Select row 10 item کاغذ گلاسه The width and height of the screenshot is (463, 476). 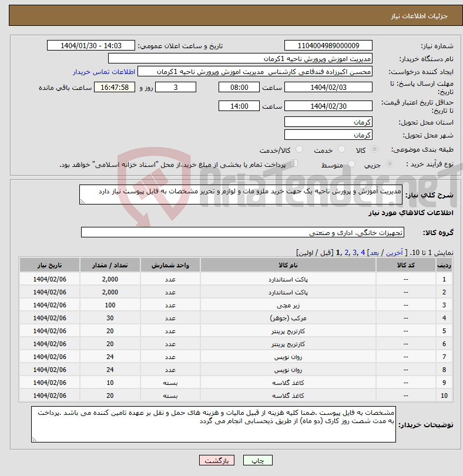[x=288, y=395]
